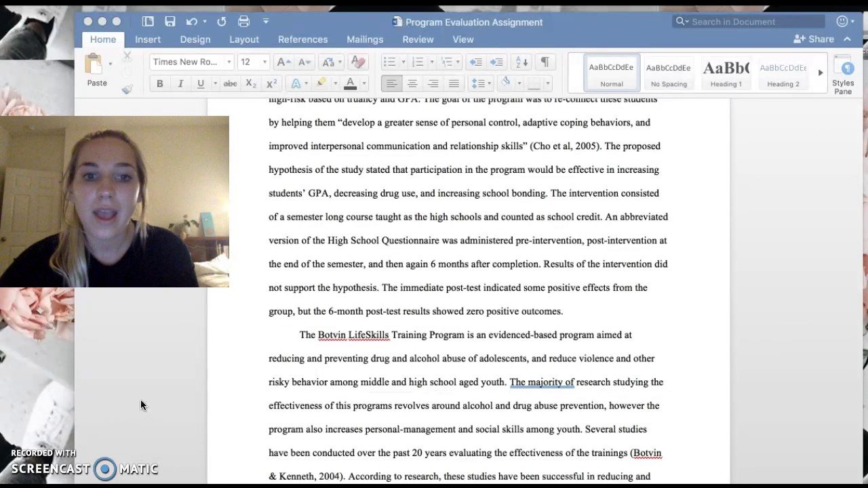This screenshot has height=488, width=868.
Task: Apply the Normal style
Action: tap(612, 73)
